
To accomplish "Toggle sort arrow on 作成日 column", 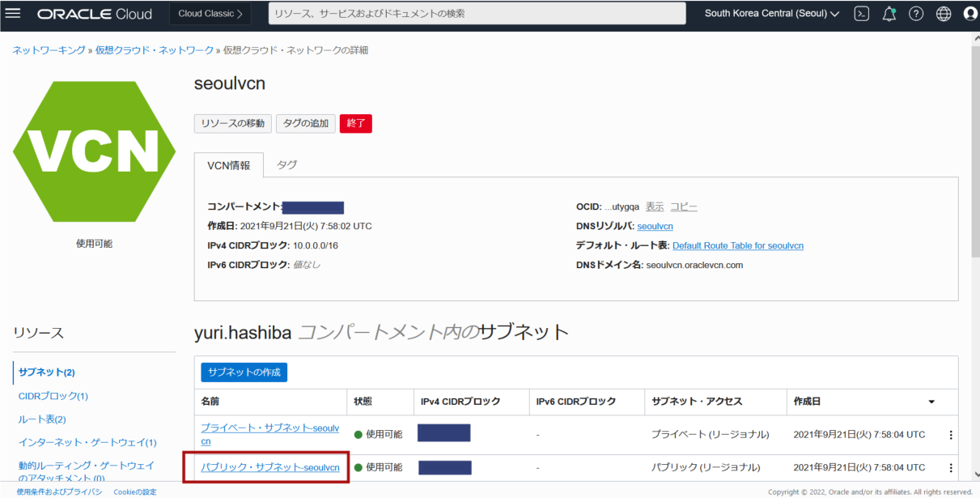I will (931, 402).
